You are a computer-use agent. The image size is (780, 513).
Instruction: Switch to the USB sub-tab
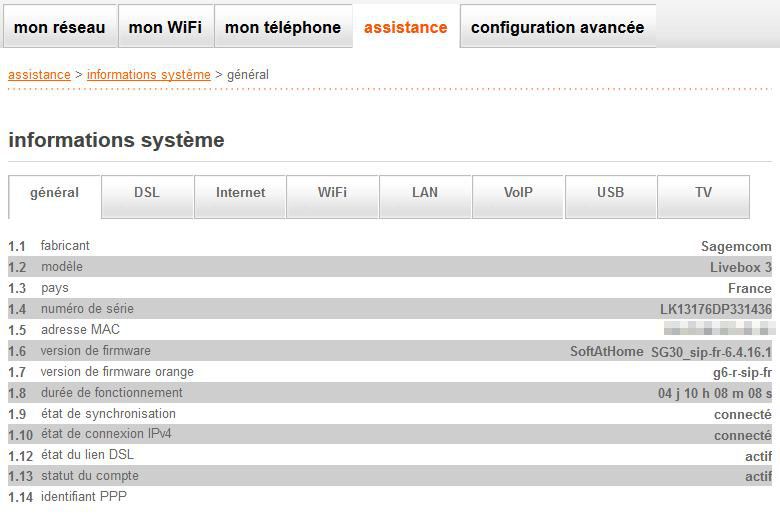(611, 193)
